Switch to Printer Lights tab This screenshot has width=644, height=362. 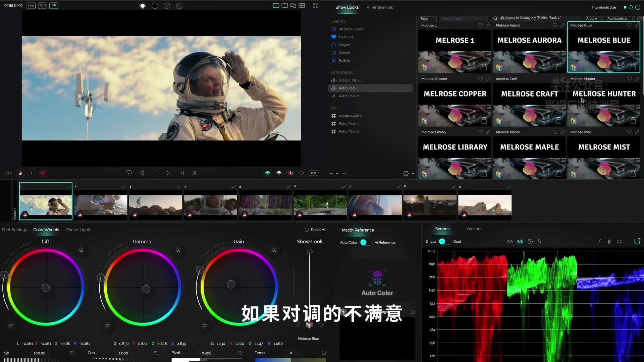click(78, 230)
